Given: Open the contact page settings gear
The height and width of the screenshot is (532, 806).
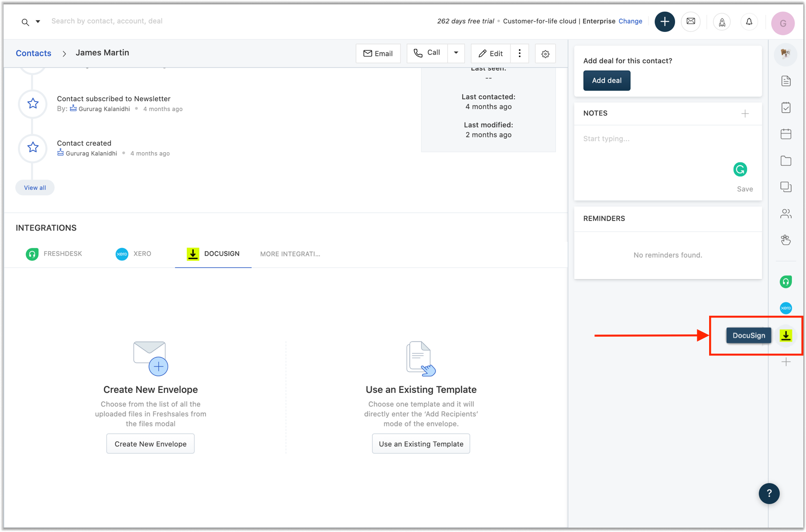Looking at the screenshot, I should tap(545, 54).
